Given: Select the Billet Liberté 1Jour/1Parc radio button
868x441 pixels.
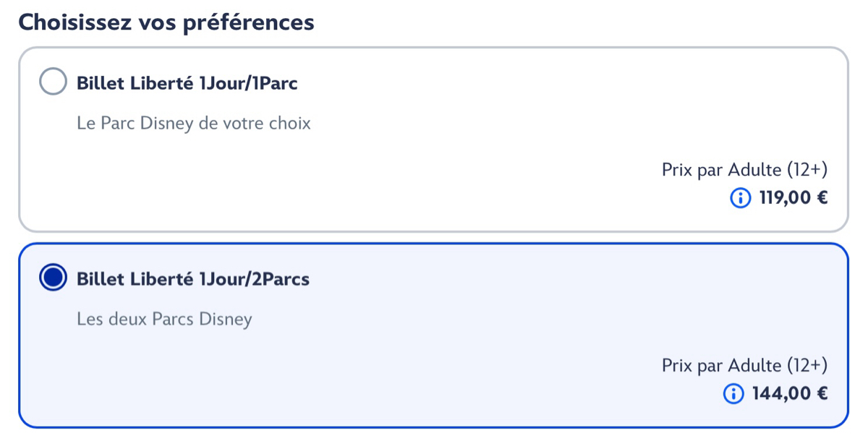Looking at the screenshot, I should (53, 82).
